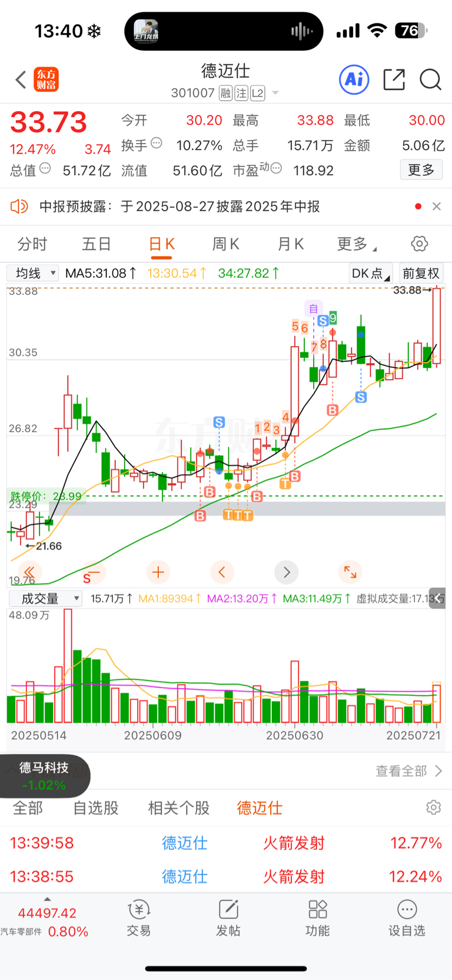This screenshot has height=980, width=452.
Task: Expand the 更多 chart period menu
Action: click(357, 244)
